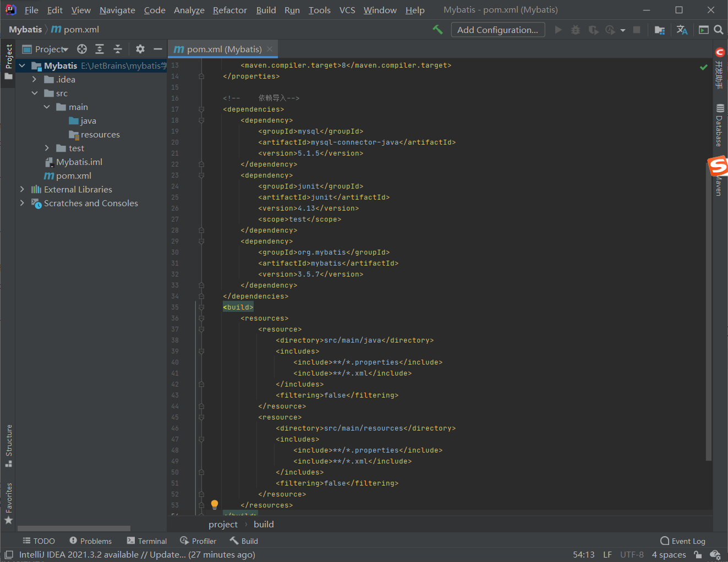Click the green inspection checkmark
The height and width of the screenshot is (562, 728).
(x=704, y=67)
